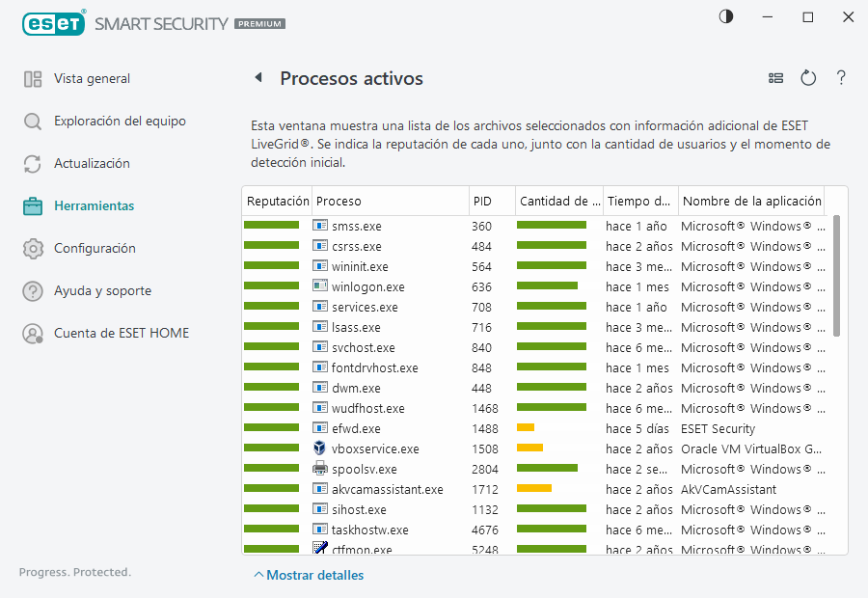Click the back arrow beside Procesos activos
868x598 pixels.
click(258, 78)
